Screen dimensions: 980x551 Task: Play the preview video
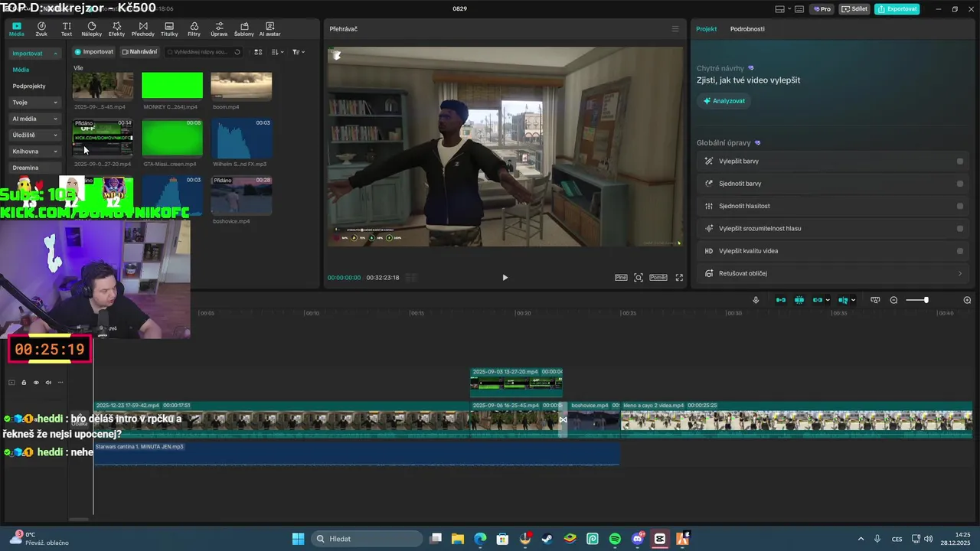coord(505,278)
